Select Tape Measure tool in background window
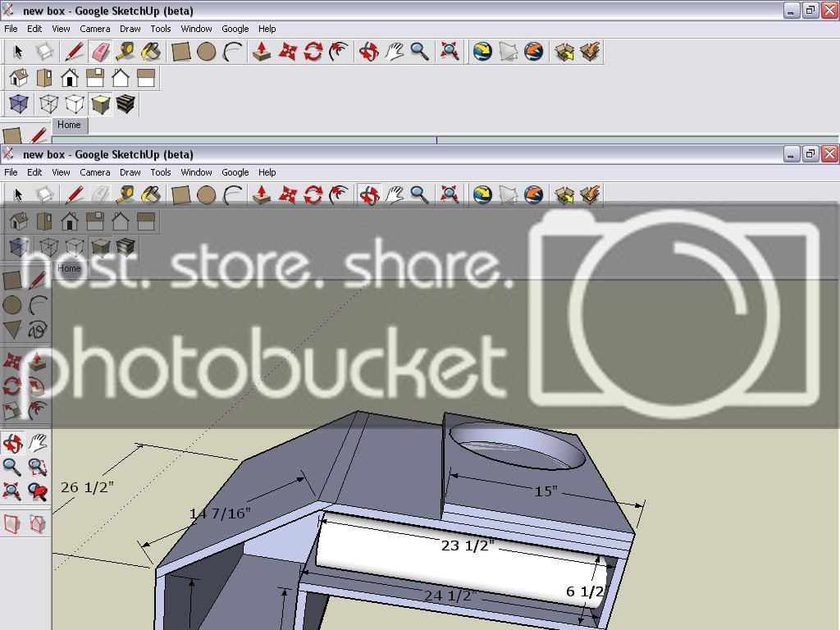 click(126, 52)
